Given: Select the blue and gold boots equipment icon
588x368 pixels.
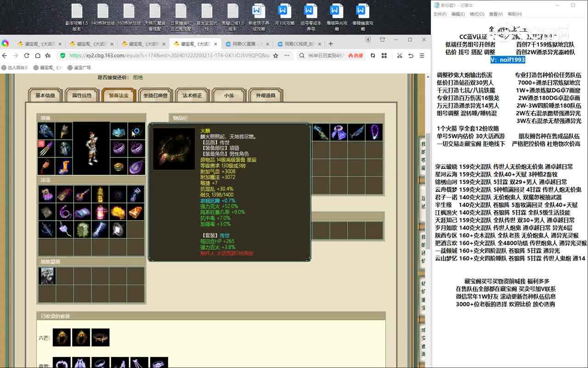Looking at the screenshot, I should coord(64,166).
